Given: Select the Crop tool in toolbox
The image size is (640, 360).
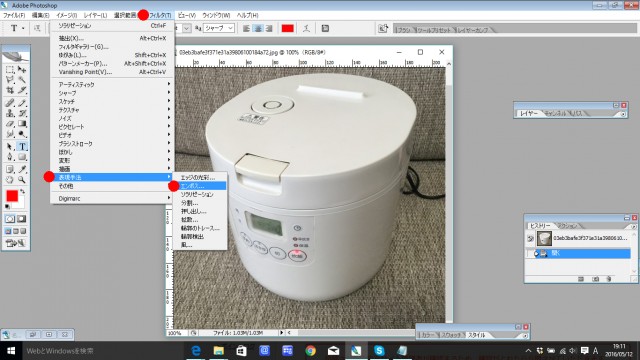Looking at the screenshot, I should (x=10, y=90).
